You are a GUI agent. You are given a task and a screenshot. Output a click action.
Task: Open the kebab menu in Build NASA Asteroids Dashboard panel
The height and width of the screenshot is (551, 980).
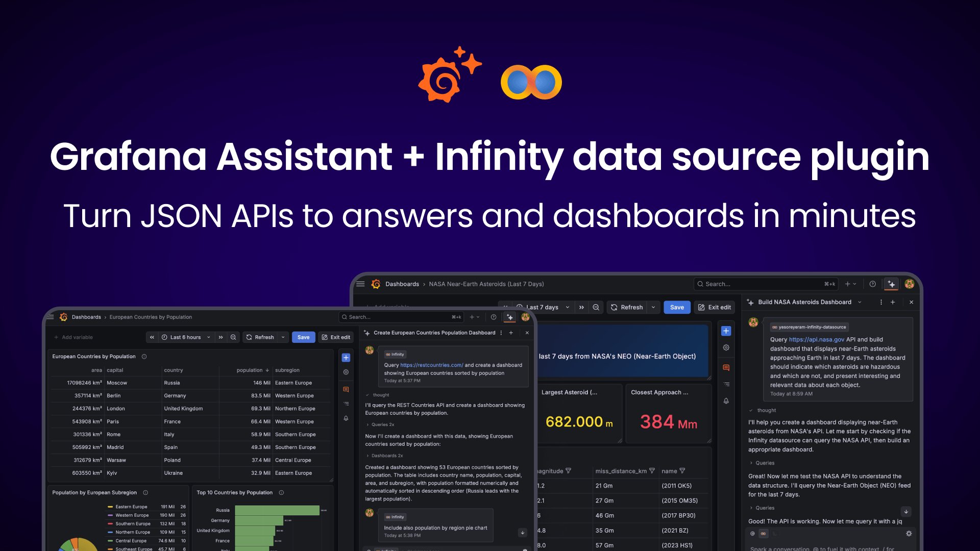click(880, 302)
